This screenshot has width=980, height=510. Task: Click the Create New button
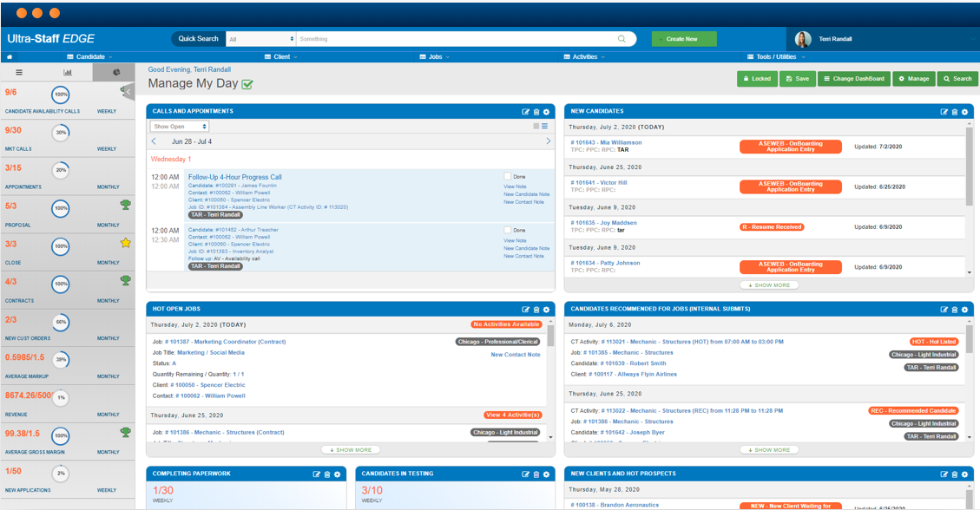[684, 39]
